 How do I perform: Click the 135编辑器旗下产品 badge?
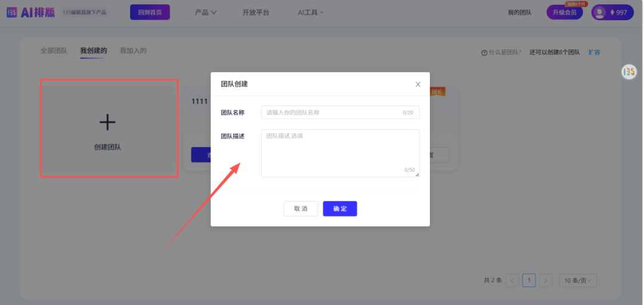pos(85,13)
